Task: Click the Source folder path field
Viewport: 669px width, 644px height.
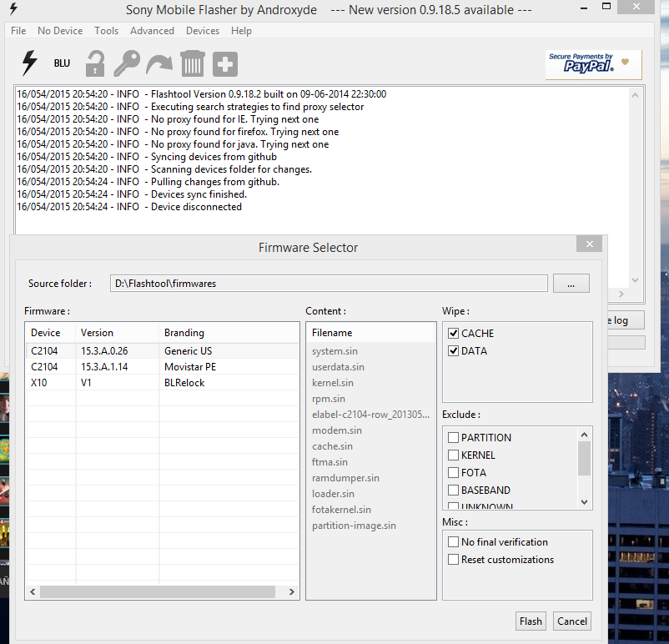Action: point(329,284)
